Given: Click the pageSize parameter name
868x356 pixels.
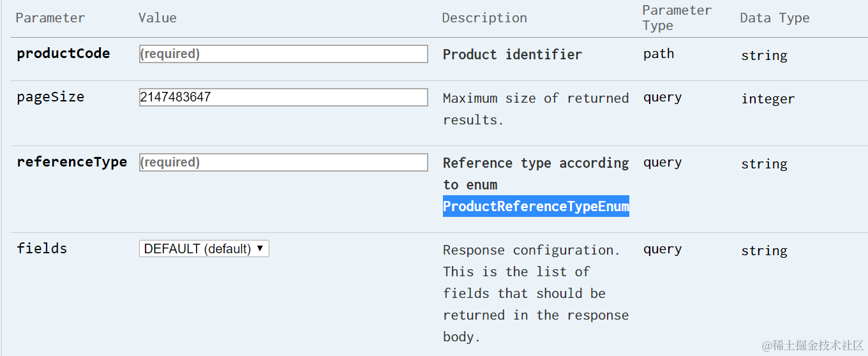Looking at the screenshot, I should [x=50, y=97].
